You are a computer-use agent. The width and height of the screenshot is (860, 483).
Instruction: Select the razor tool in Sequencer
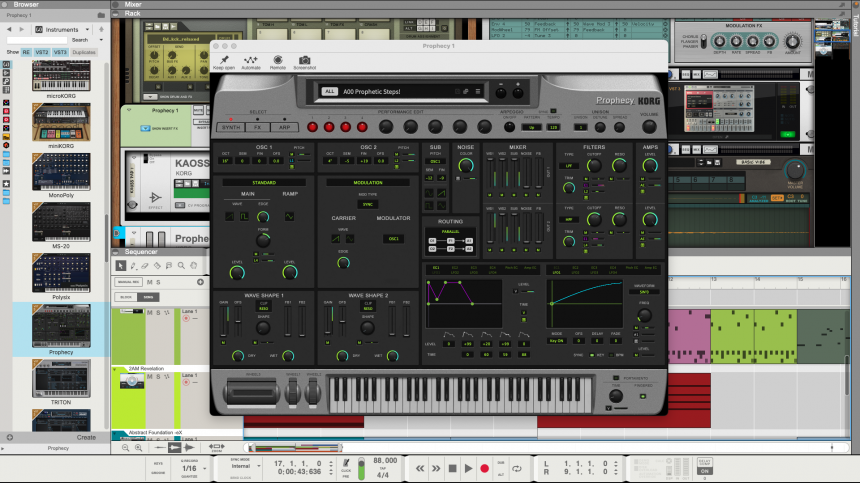[x=157, y=266]
